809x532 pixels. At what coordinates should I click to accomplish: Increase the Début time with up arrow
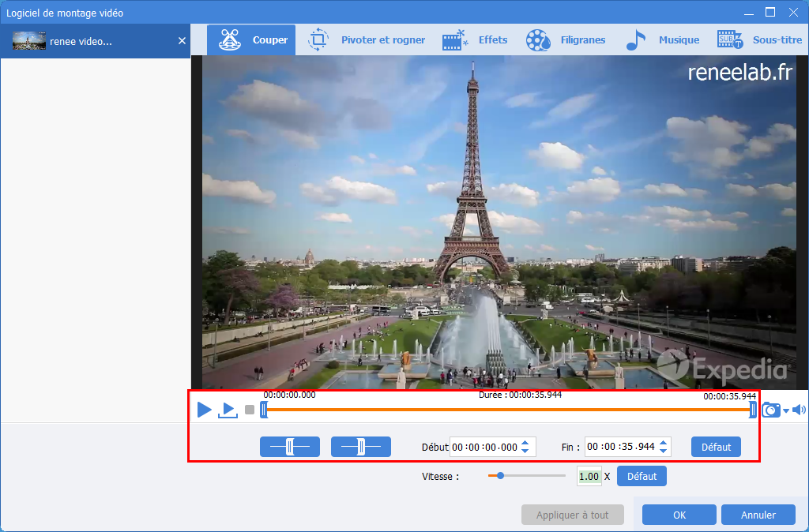point(526,442)
